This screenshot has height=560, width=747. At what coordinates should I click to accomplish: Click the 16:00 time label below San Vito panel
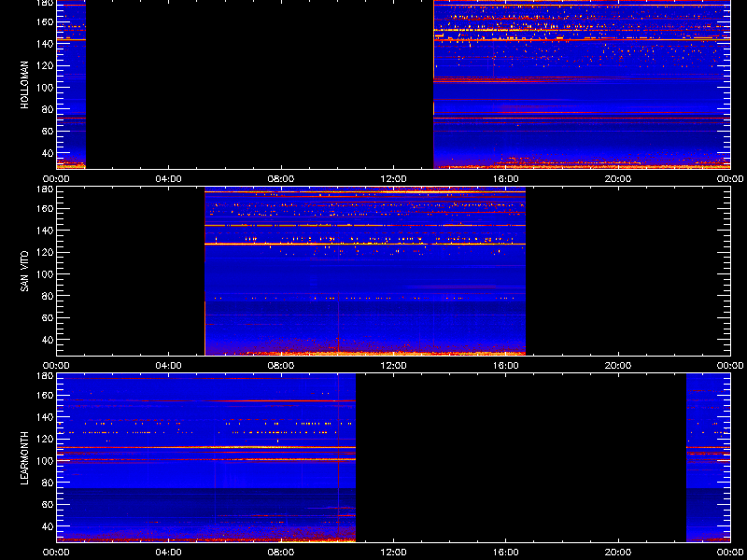point(506,366)
